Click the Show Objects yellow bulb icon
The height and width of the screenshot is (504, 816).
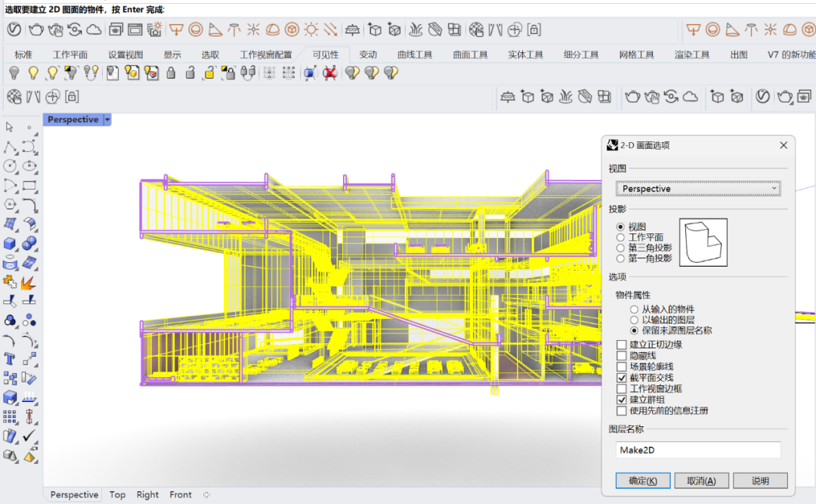click(33, 73)
